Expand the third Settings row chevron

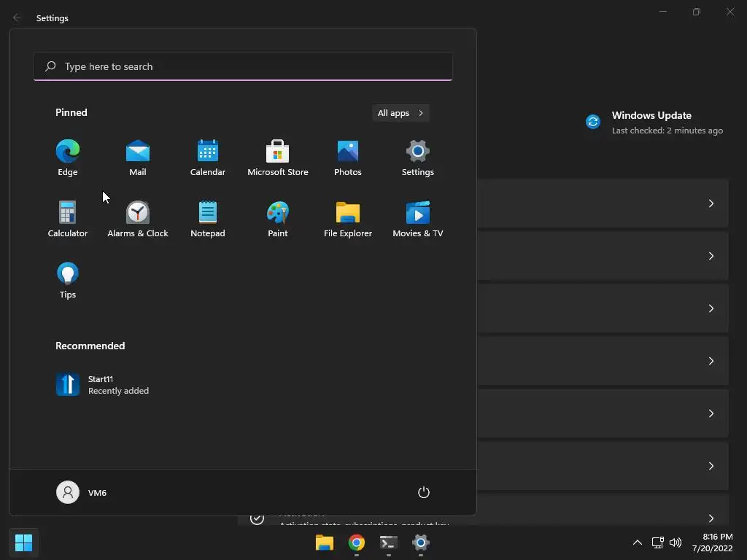711,308
